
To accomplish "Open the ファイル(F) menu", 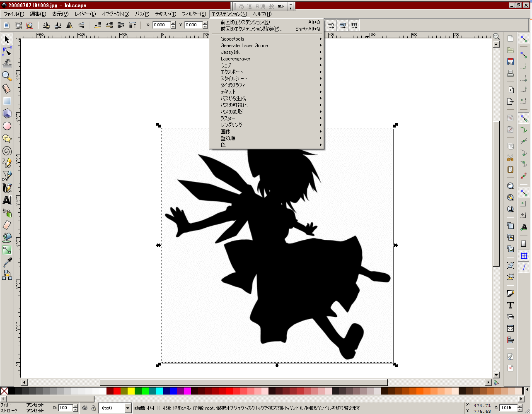I will pyautogui.click(x=14, y=14).
